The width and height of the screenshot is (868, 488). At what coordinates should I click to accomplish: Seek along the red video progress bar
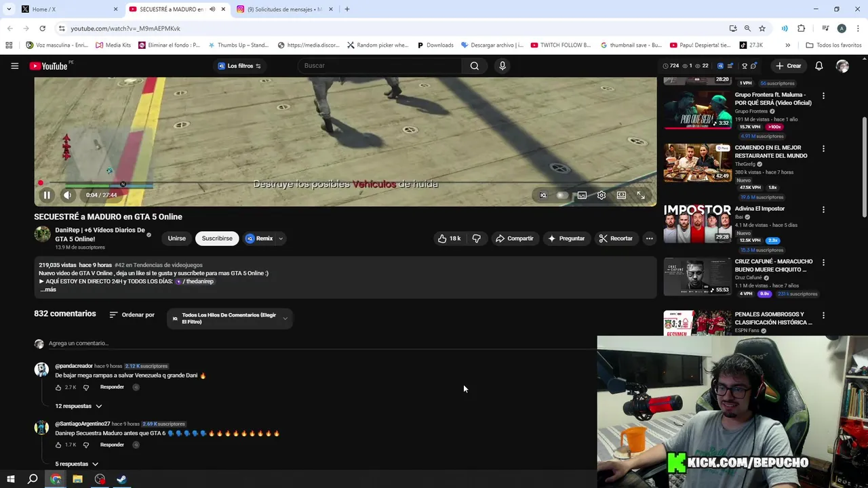click(345, 182)
